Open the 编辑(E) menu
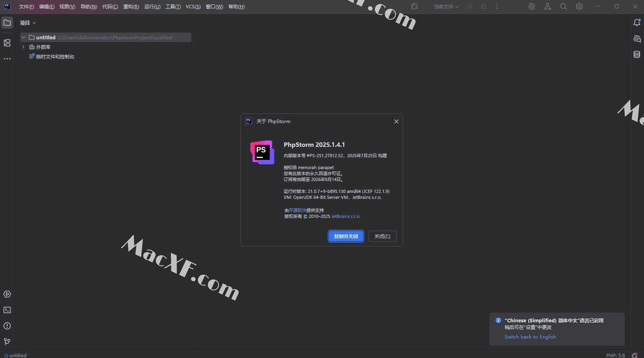This screenshot has width=644, height=358. [47, 7]
